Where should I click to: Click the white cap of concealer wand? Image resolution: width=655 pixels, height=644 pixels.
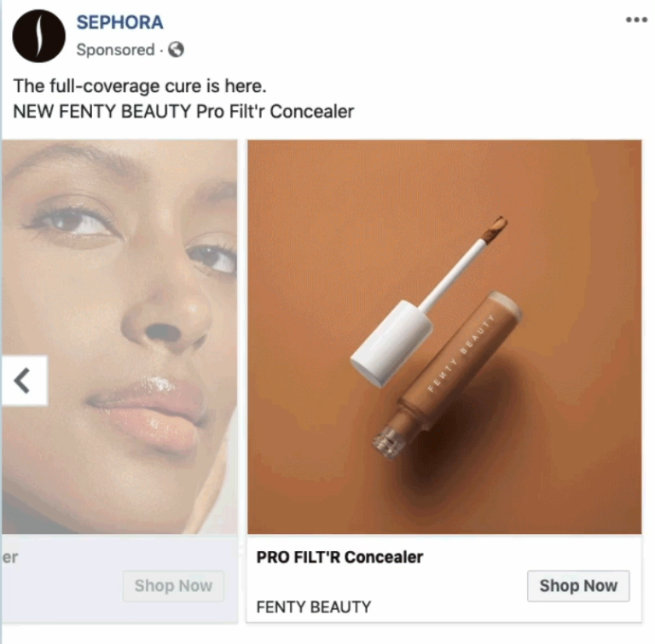391,343
